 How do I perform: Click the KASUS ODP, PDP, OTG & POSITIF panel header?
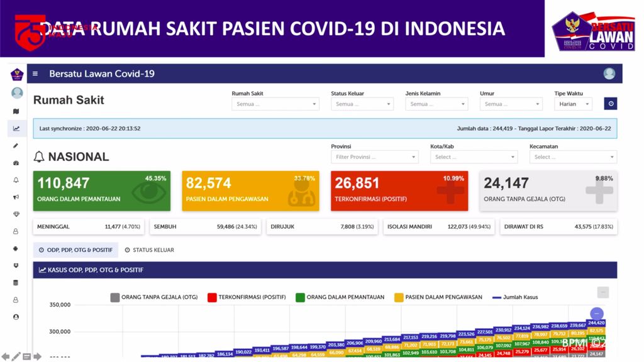click(x=325, y=270)
